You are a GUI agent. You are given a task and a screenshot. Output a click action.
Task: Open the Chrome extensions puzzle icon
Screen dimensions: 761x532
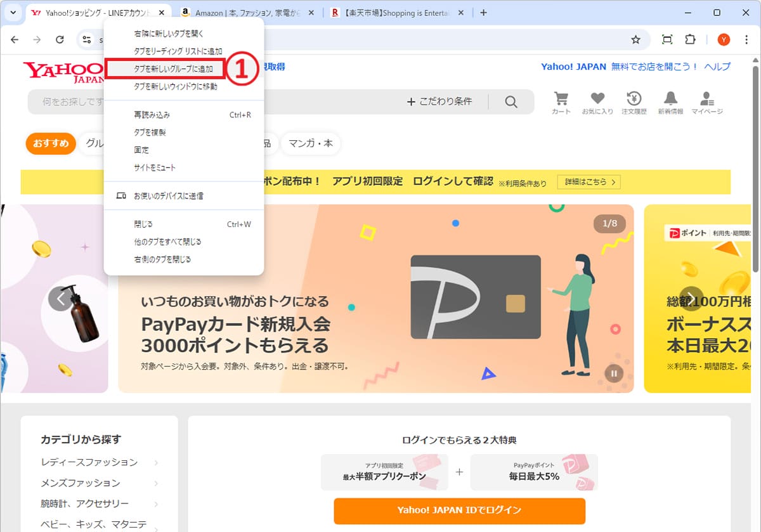point(690,40)
